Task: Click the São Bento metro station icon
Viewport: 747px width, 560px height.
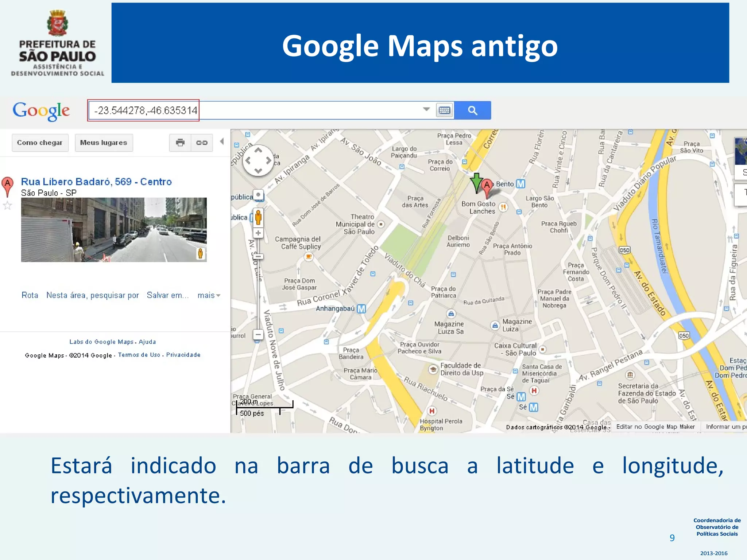Action: coord(521,184)
